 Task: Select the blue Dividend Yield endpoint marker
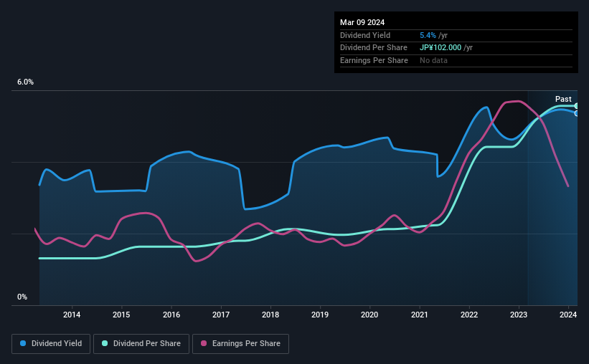577,113
